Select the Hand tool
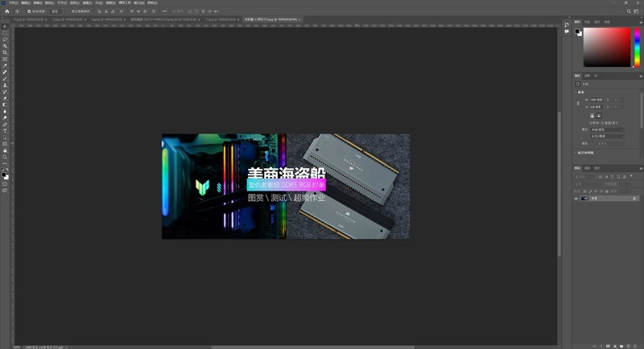The height and width of the screenshot is (349, 644). [x=5, y=150]
